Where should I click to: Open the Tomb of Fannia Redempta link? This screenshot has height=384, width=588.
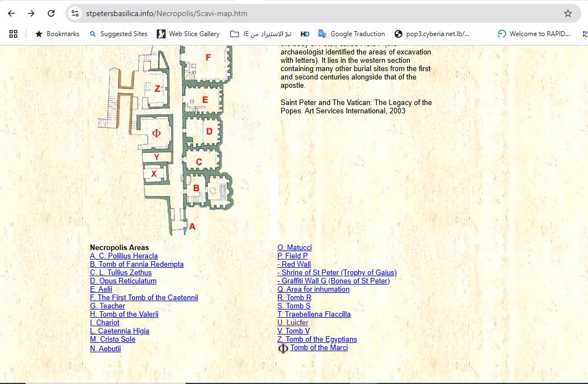tap(137, 265)
